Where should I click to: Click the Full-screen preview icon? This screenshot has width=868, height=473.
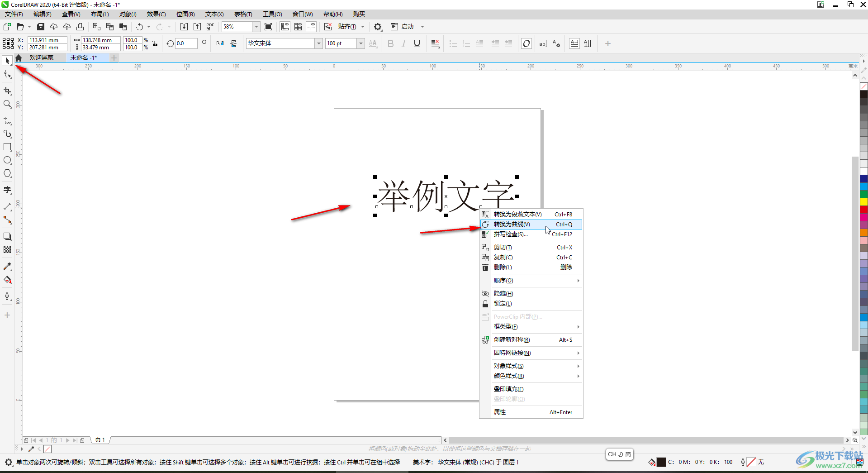pos(268,27)
